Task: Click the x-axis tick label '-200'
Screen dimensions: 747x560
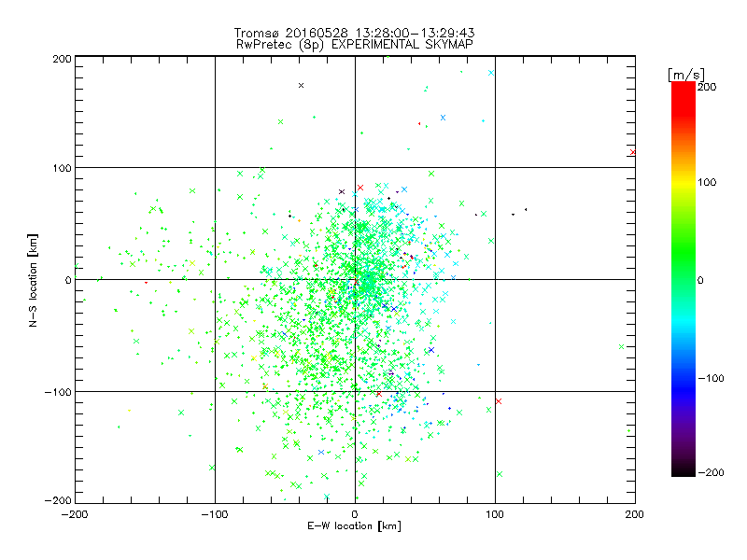Action: (x=75, y=514)
